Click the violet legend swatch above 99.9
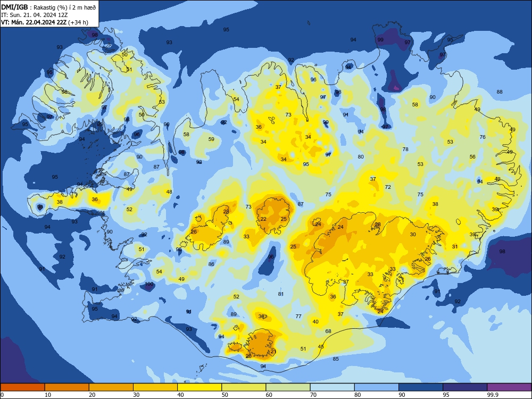Viewport: 532px width, 399px height. point(509,387)
